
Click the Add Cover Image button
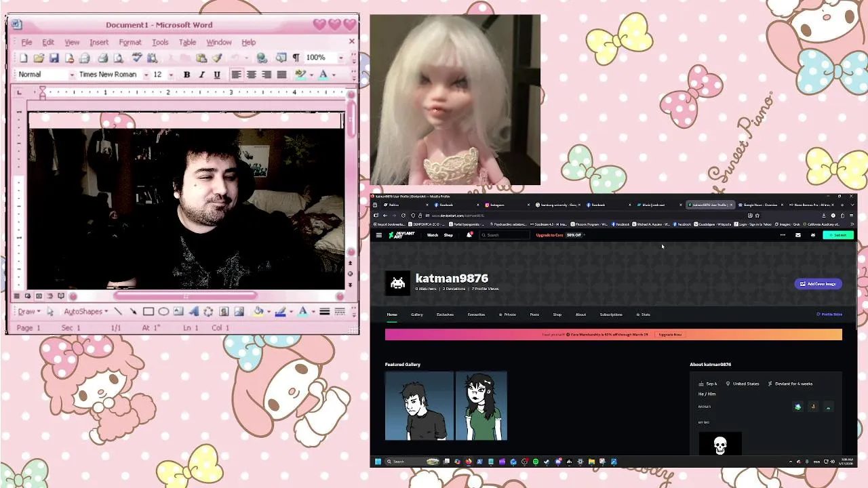click(818, 284)
